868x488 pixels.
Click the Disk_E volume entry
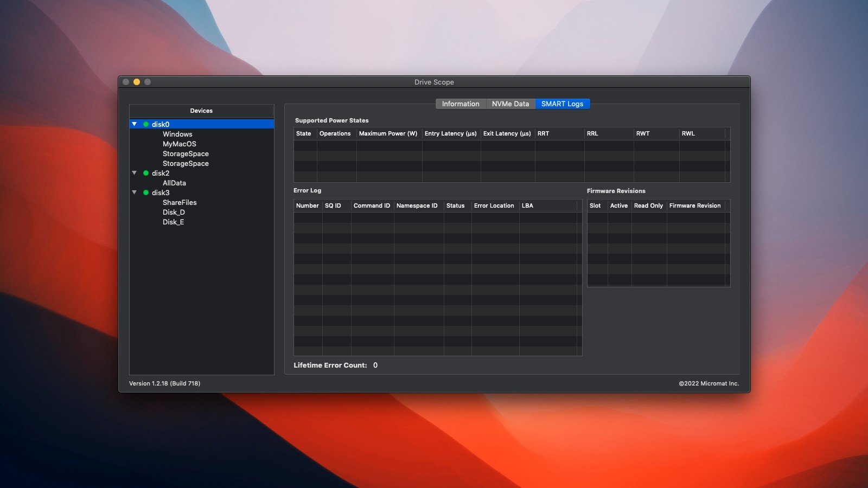[x=173, y=222]
